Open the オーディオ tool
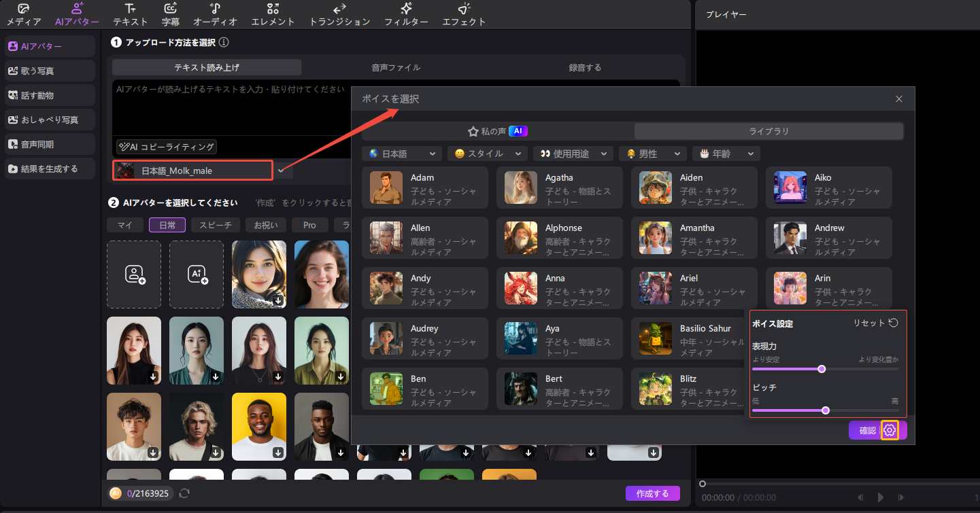 point(215,14)
